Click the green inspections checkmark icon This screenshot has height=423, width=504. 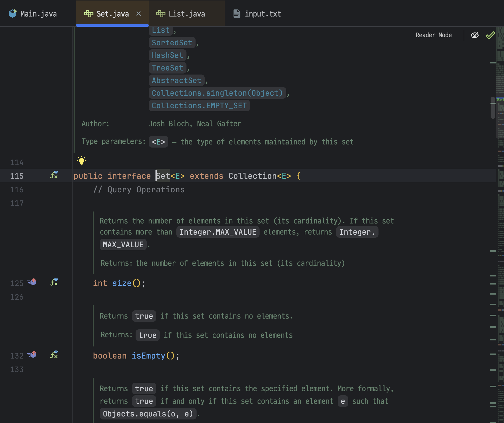coord(490,35)
